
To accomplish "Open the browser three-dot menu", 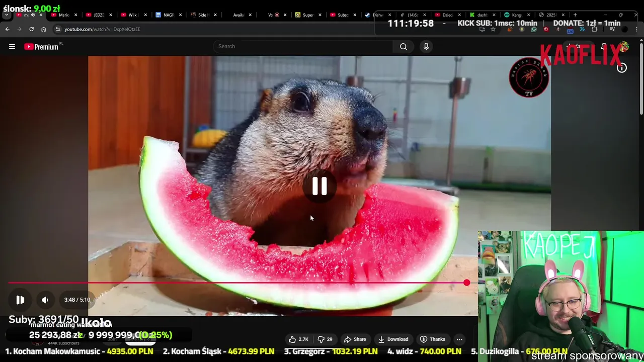I will click(x=636, y=29).
